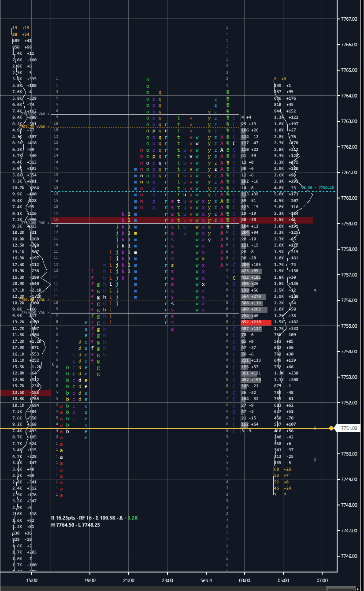Viewport: 364px width, 591px height.
Task: Click the yellow dot on the 7751.00 line
Action: coord(331,428)
